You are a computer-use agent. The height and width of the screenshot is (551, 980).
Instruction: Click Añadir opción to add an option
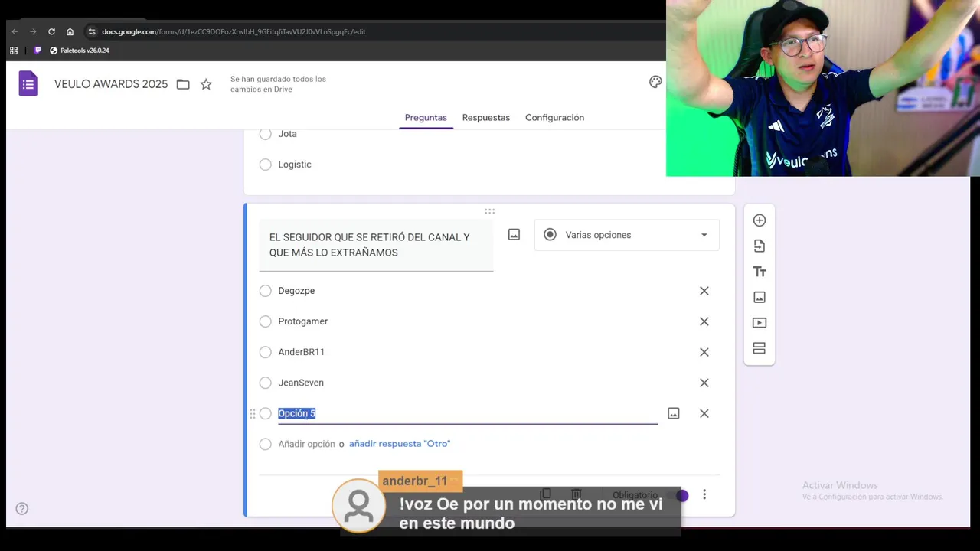[306, 444]
